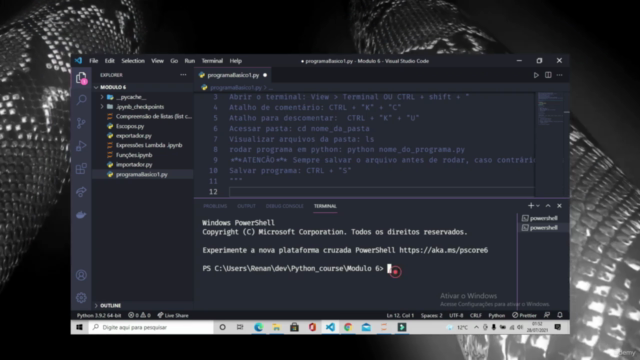This screenshot has height=360, width=640.
Task: Create a new terminal with plus icon
Action: 531,206
